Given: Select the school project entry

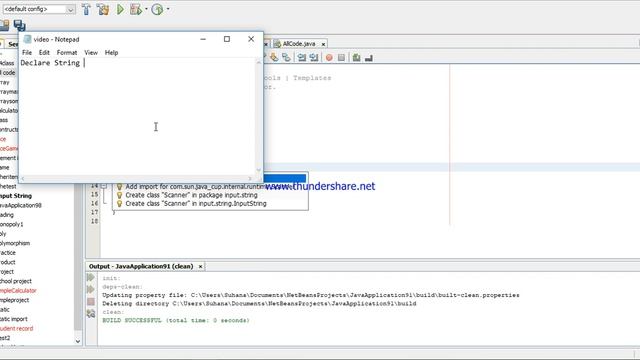Looking at the screenshot, I should (16, 281).
